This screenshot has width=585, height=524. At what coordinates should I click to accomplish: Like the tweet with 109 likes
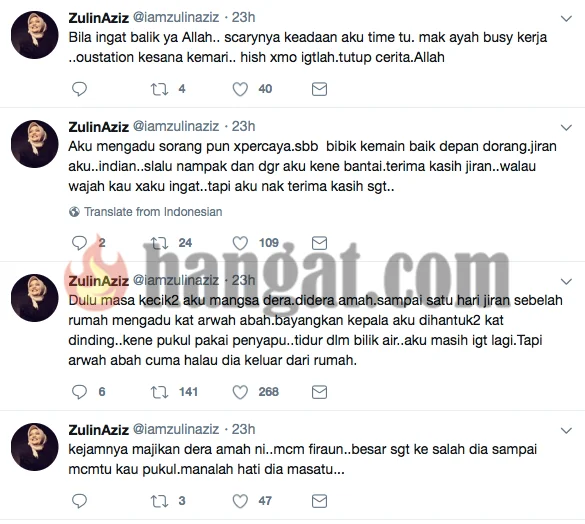tap(240, 243)
